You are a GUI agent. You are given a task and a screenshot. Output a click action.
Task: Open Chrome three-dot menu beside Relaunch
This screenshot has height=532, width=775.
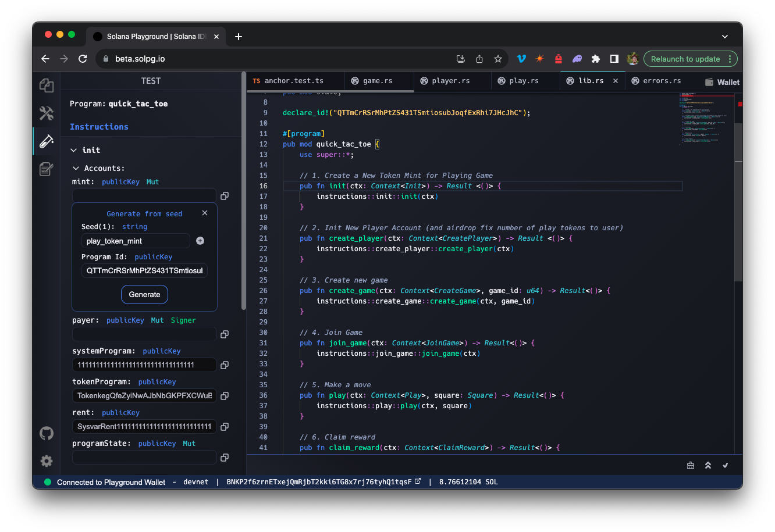point(730,59)
